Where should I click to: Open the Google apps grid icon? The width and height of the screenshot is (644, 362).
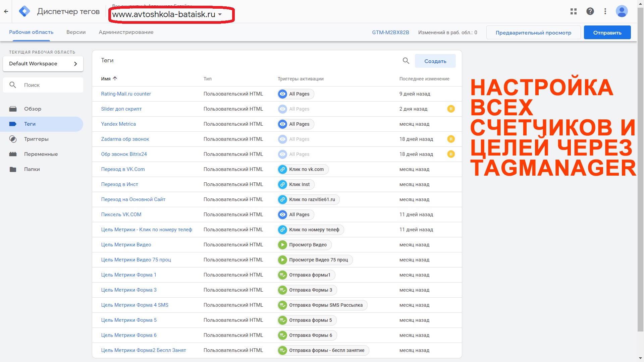tap(574, 11)
